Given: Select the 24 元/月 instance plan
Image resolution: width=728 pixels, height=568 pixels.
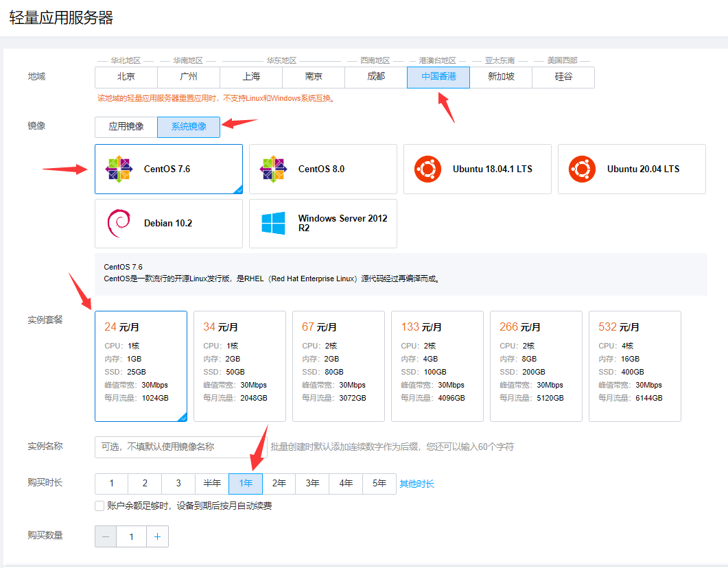Looking at the screenshot, I should click(141, 366).
